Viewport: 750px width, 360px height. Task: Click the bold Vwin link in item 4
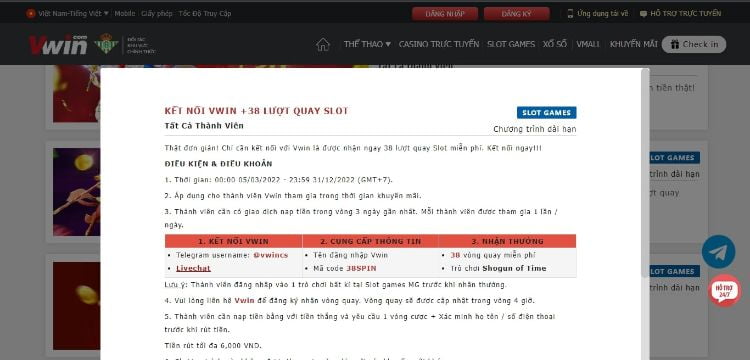[244, 301]
